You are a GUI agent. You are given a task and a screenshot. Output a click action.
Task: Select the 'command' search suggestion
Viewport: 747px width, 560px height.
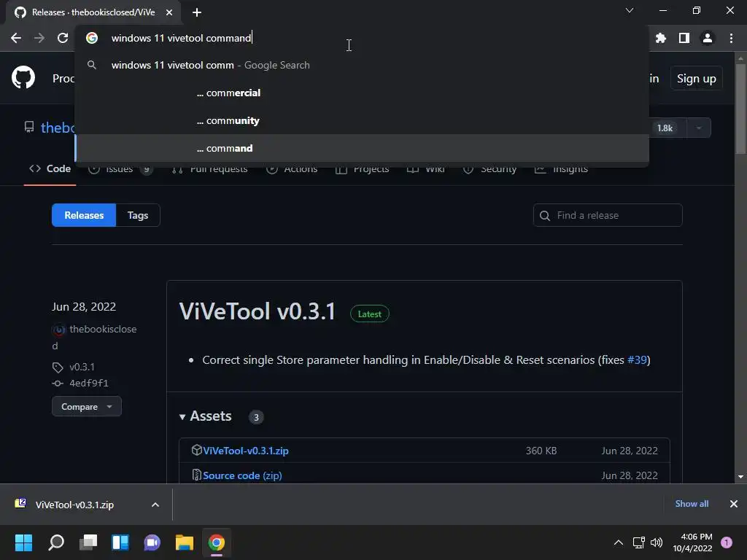point(362,148)
